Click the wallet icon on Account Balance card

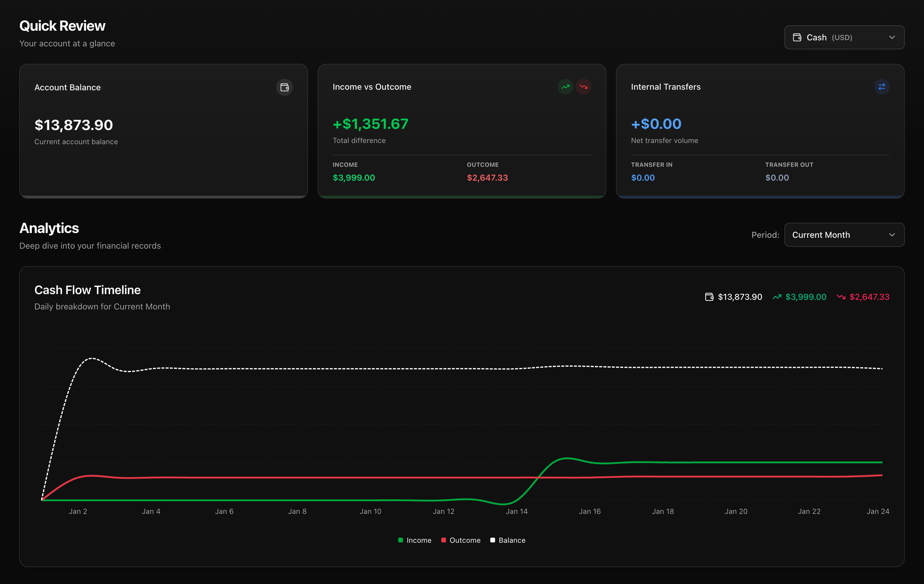(x=284, y=87)
